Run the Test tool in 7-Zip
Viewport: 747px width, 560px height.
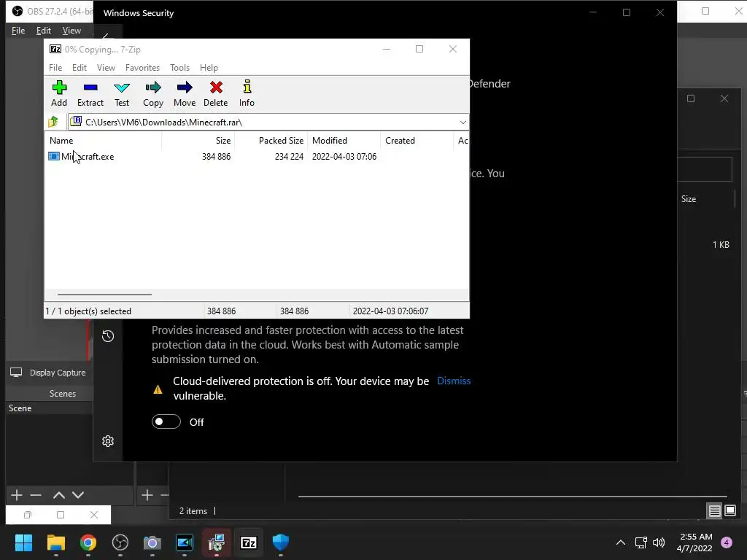[122, 94]
